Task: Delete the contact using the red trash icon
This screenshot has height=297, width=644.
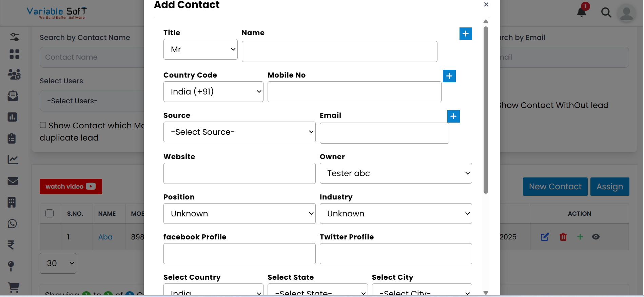Action: pyautogui.click(x=563, y=237)
